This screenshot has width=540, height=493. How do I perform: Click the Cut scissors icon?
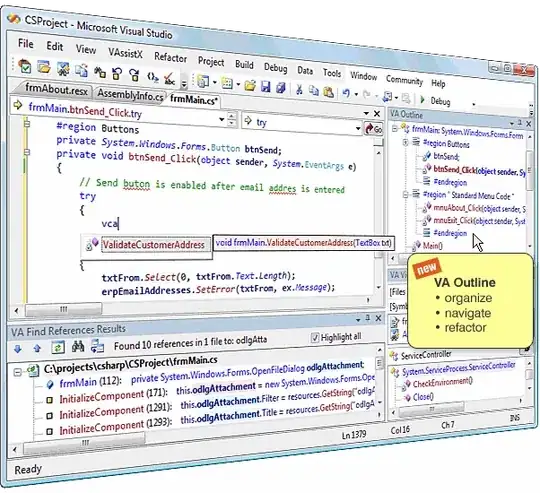(x=299, y=90)
